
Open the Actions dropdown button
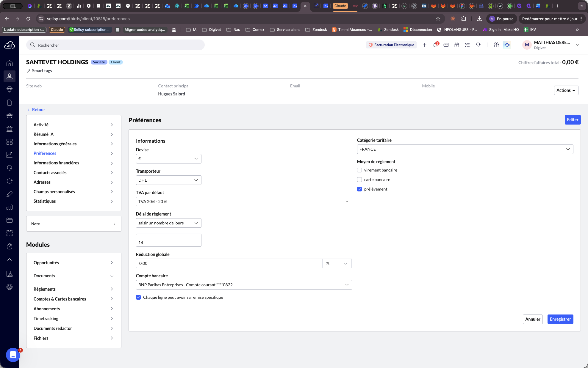[x=566, y=90]
